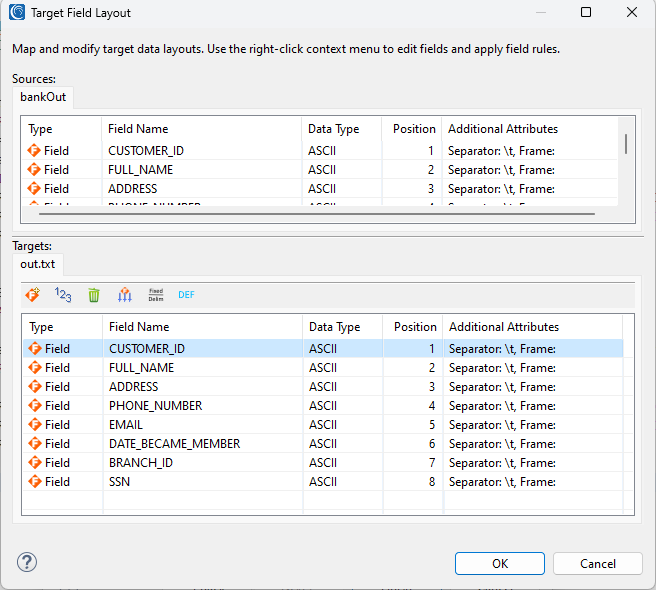
Task: Click the field arrows mapping icon
Action: pos(125,295)
